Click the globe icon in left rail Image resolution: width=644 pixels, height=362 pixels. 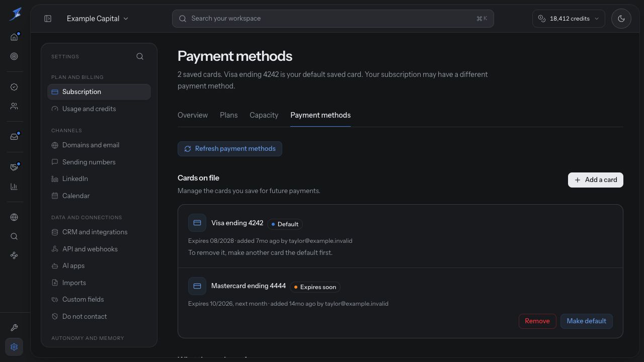pos(14,217)
